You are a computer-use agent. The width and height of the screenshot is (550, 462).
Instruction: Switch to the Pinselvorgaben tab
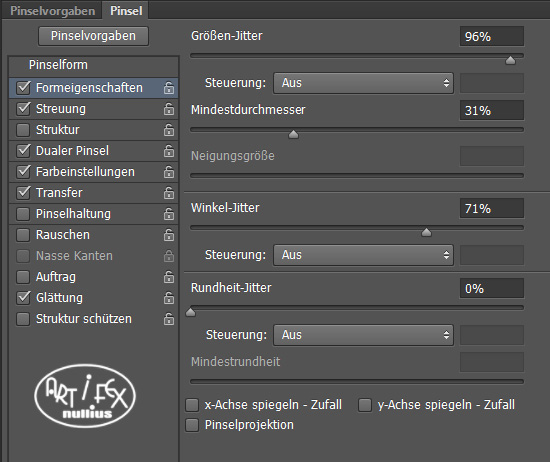tap(53, 11)
